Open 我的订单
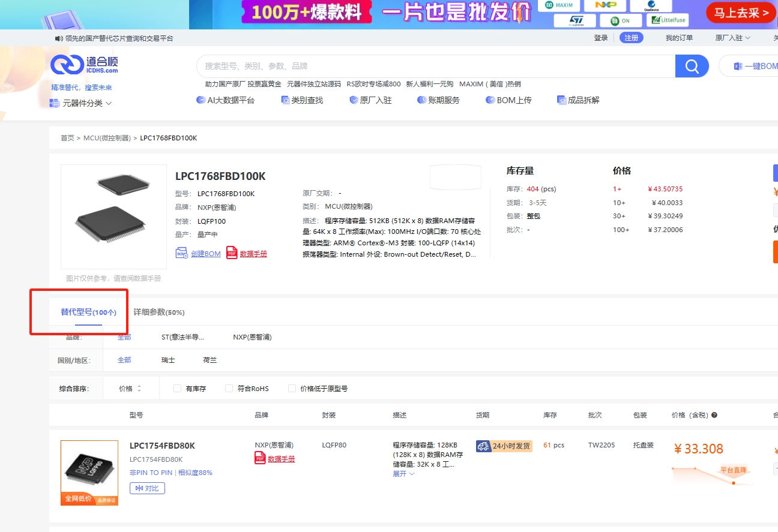Screen dimensions: 778x532 [679, 38]
